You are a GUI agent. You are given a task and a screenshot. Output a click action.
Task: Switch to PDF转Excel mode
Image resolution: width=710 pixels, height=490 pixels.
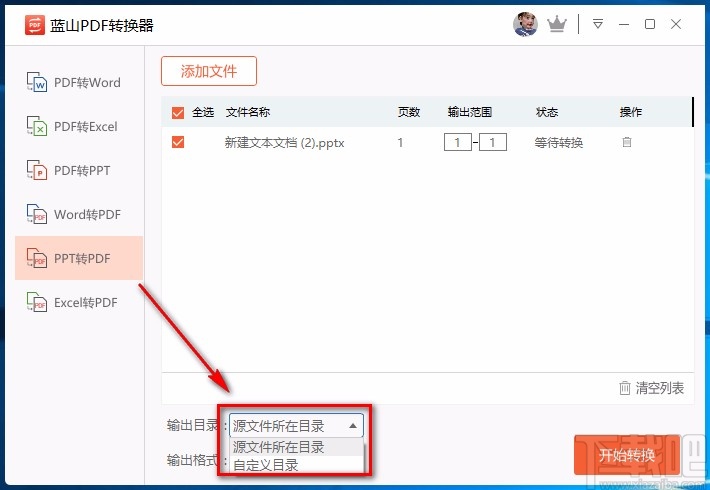coord(79,126)
